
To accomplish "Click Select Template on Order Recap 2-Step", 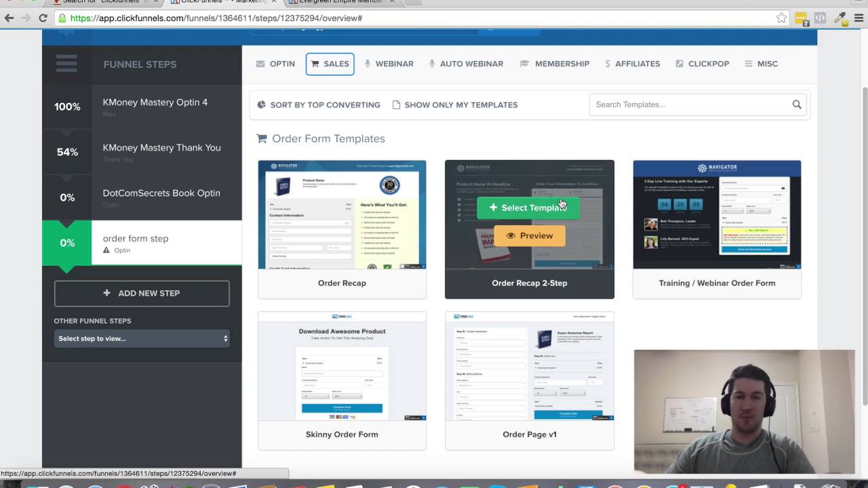I will [528, 208].
